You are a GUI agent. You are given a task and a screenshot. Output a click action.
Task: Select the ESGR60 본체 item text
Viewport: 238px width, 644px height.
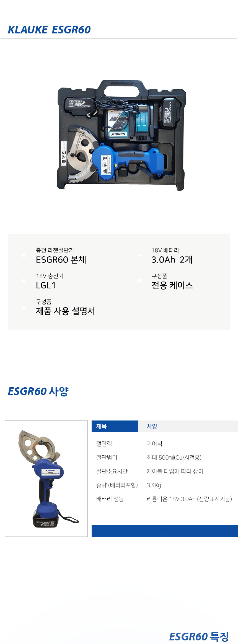click(61, 260)
